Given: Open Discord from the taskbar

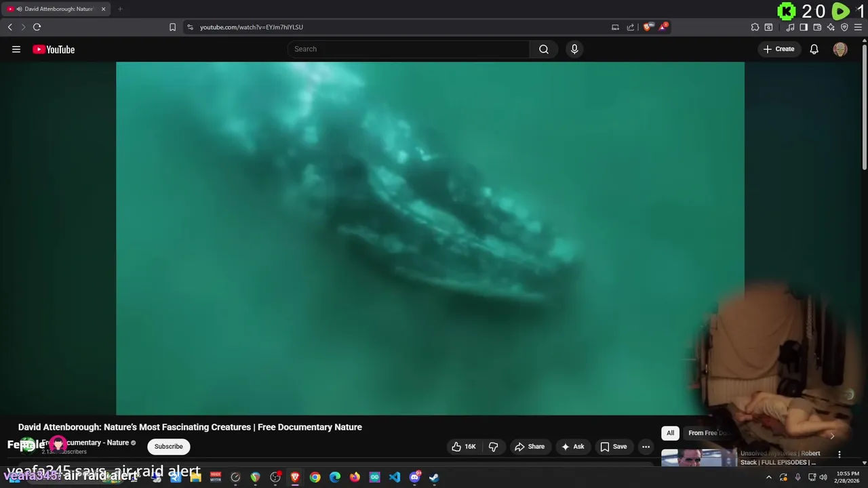Looking at the screenshot, I should tap(414, 477).
